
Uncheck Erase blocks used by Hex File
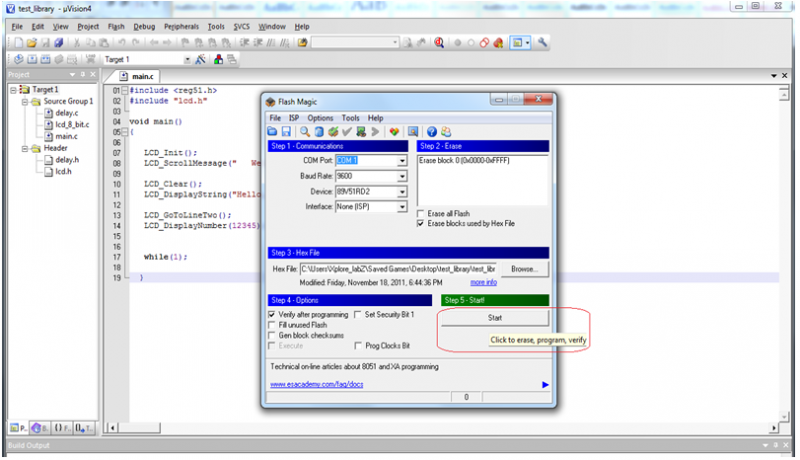click(x=420, y=224)
